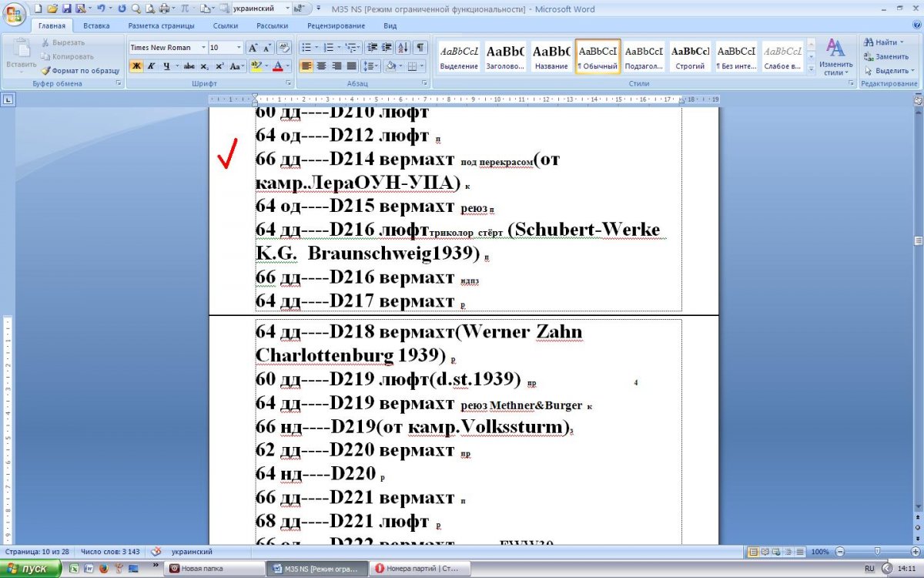Open the Times New Roman font dropdown
The height and width of the screenshot is (578, 924).
[203, 48]
